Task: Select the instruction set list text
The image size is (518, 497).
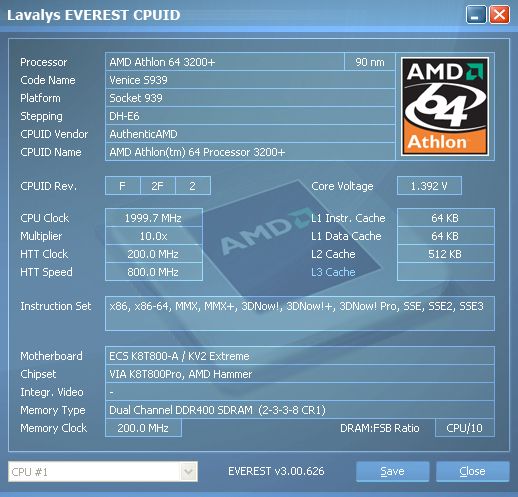Action: click(300, 313)
